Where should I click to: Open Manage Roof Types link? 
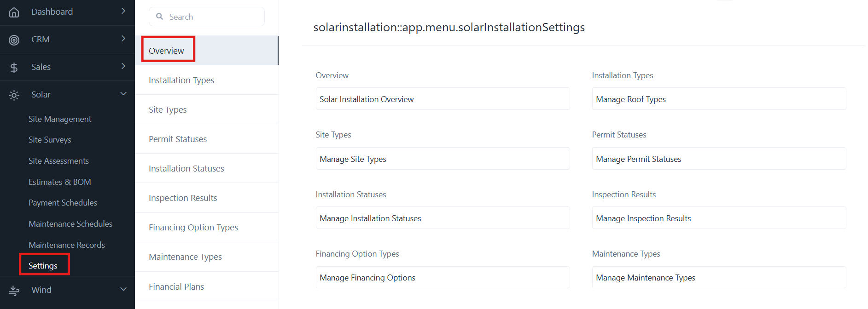[631, 99]
